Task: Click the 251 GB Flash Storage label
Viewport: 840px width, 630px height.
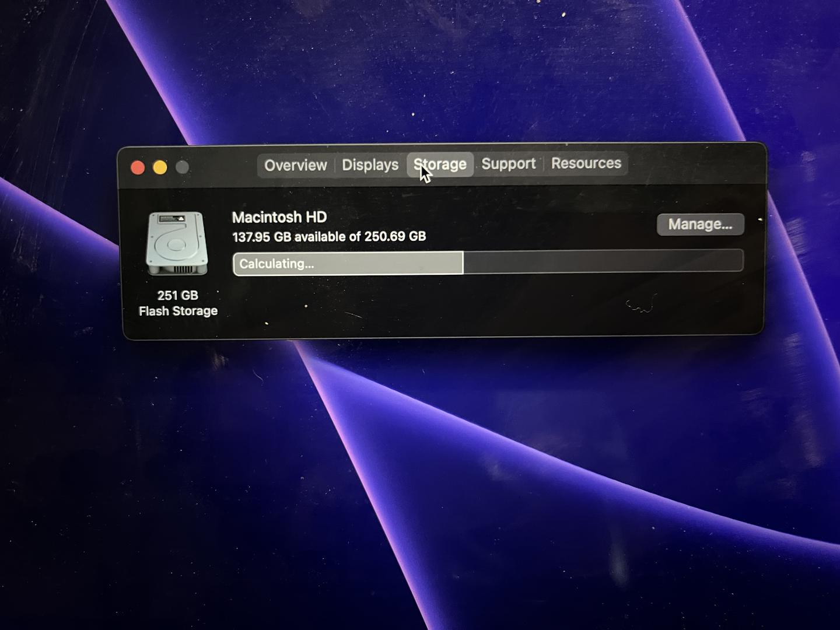Action: (178, 303)
